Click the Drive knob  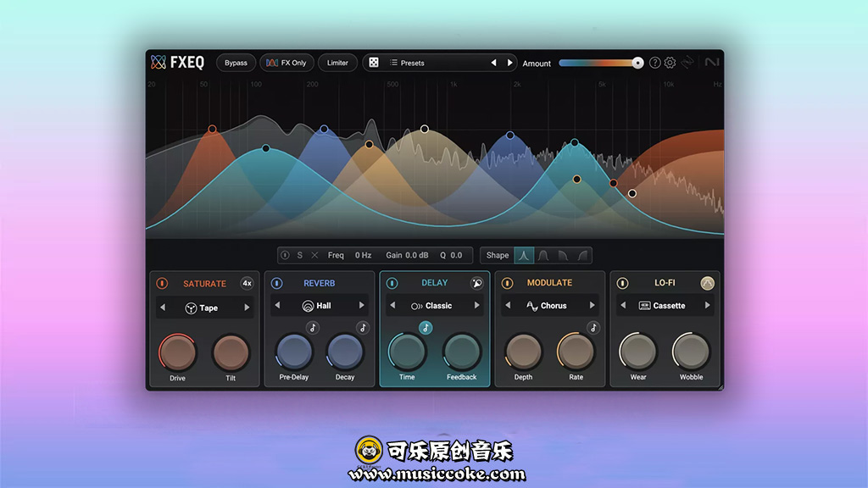click(178, 352)
